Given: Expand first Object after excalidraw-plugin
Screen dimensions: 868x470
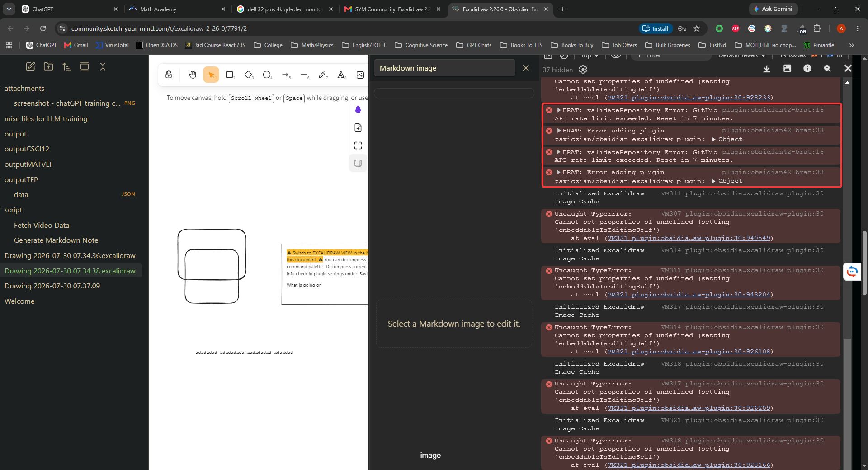Looking at the screenshot, I should tap(714, 140).
